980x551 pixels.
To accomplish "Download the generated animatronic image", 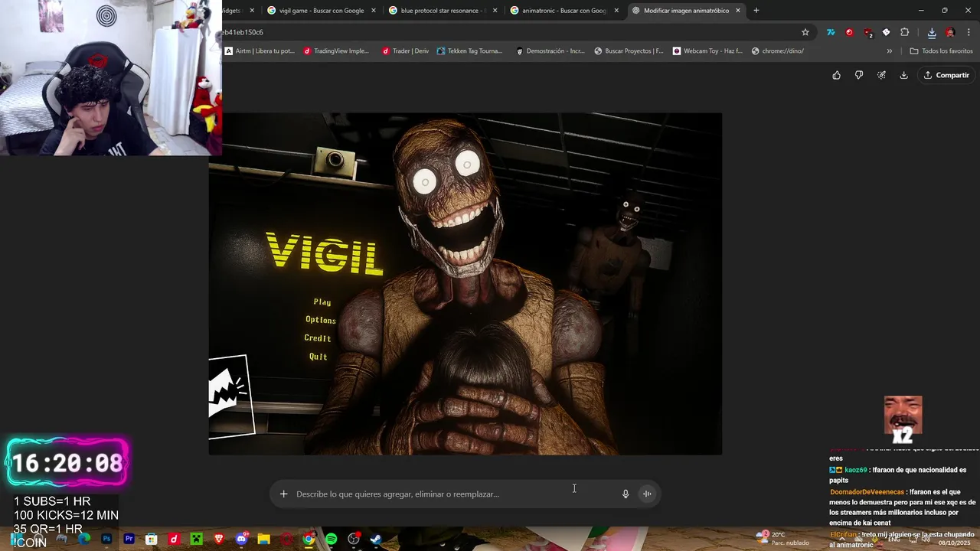I will pos(903,75).
